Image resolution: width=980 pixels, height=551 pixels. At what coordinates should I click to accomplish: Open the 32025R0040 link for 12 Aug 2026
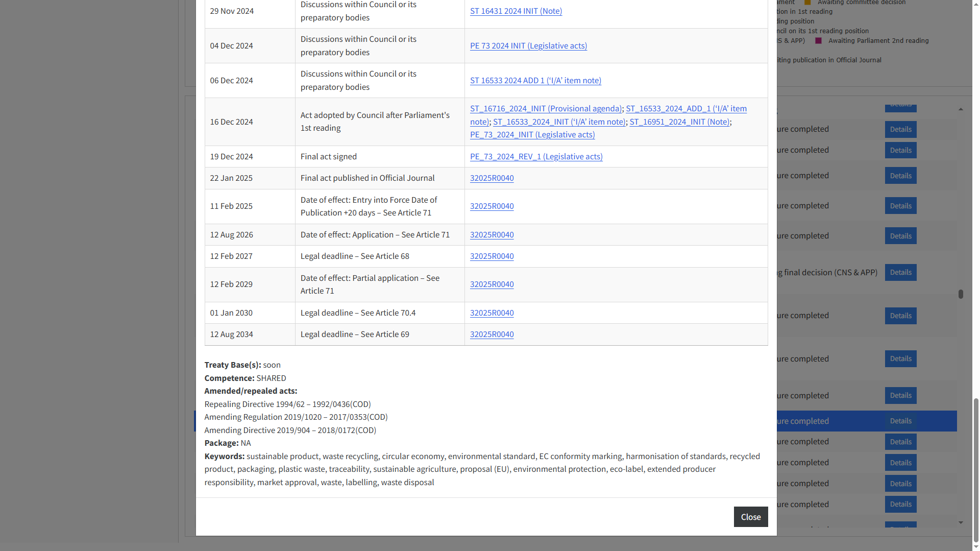(x=492, y=235)
